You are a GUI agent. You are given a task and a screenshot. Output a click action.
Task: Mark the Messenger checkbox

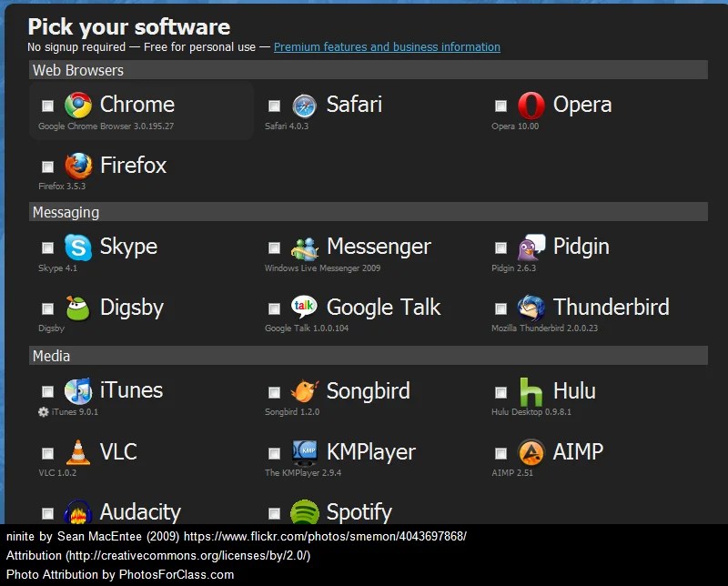275,248
